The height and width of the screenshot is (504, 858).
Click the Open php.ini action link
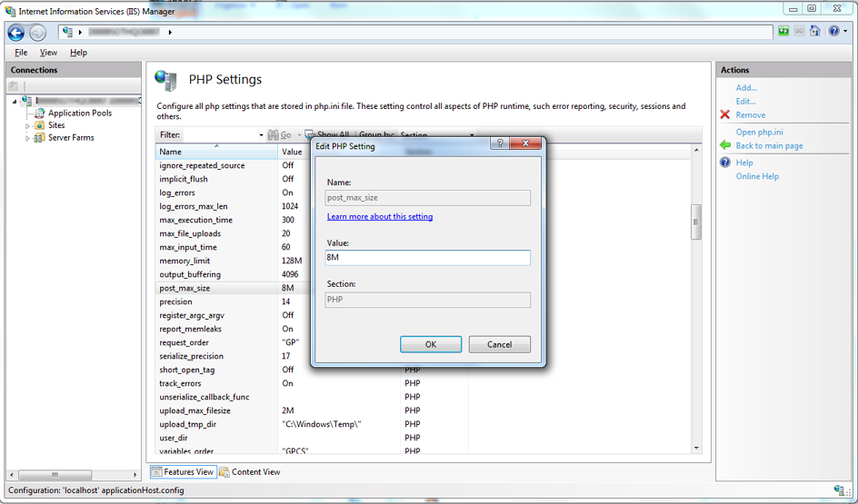760,132
